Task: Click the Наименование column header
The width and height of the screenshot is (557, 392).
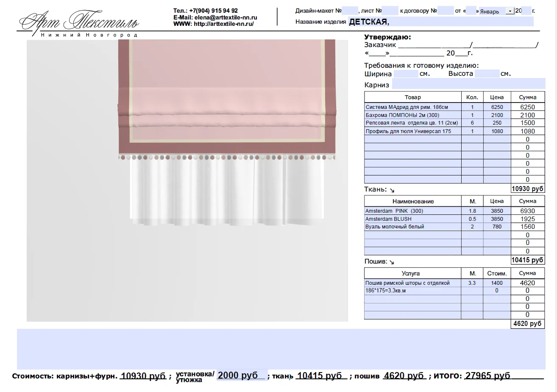Action: click(x=412, y=201)
